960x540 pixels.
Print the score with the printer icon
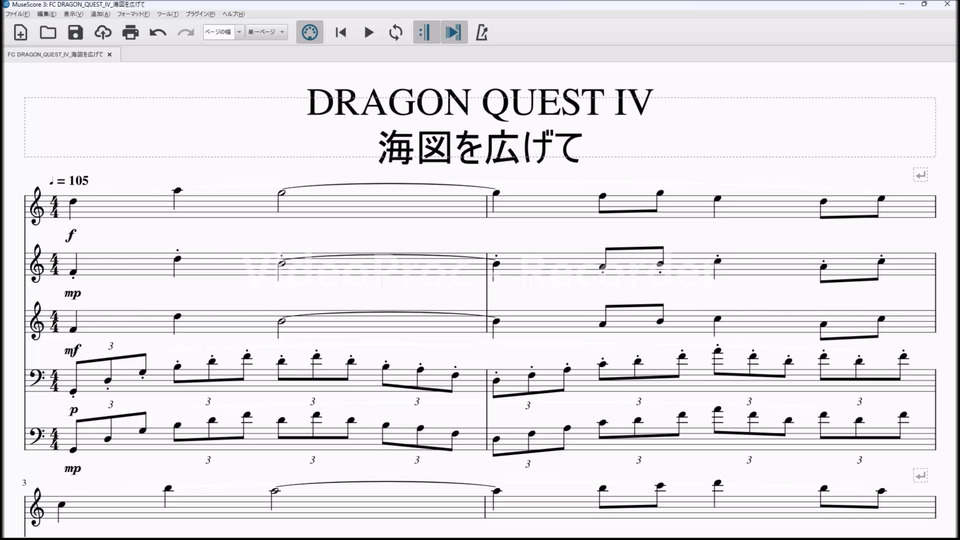coord(130,32)
